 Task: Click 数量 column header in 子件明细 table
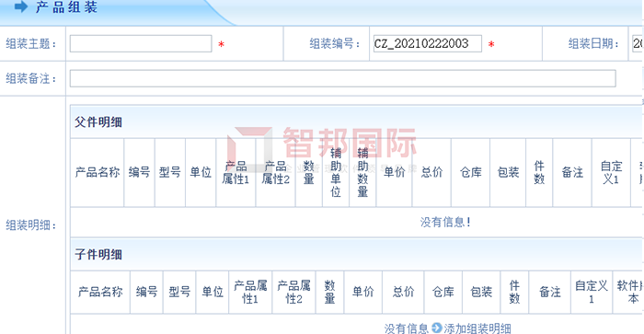point(329,292)
